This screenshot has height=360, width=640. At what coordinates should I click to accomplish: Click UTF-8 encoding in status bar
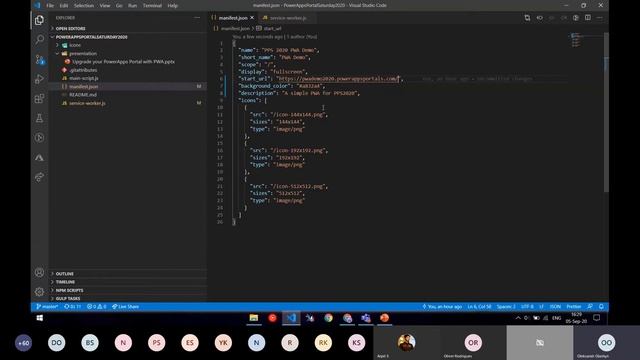527,307
